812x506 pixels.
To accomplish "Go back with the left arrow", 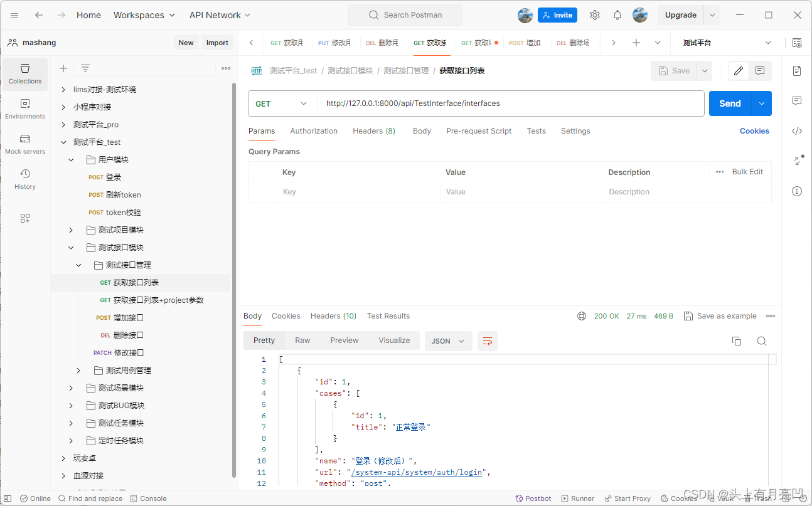I will 39,15.
